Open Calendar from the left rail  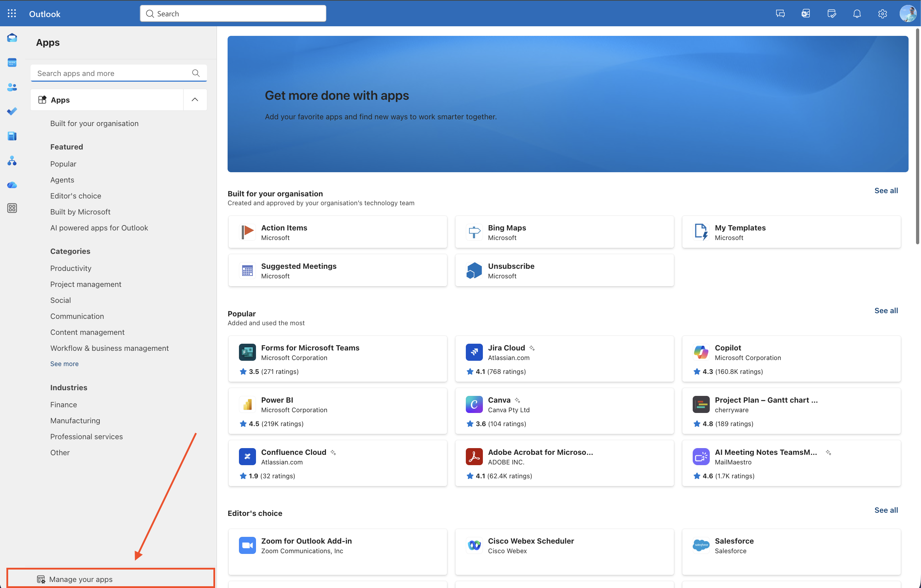12,62
